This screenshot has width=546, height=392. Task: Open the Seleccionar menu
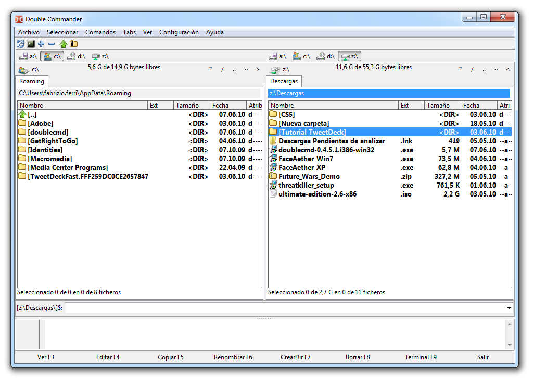click(x=62, y=32)
